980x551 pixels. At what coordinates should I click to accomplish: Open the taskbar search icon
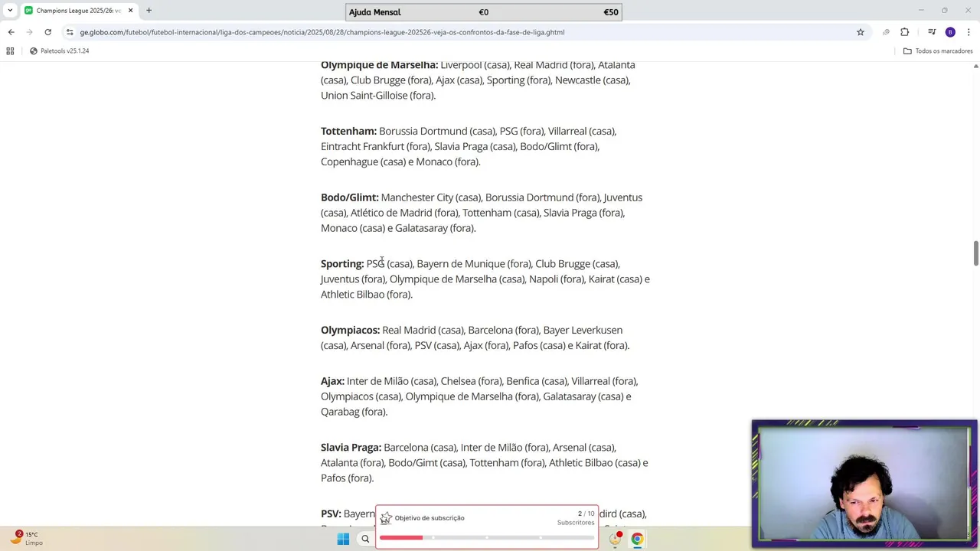[365, 539]
